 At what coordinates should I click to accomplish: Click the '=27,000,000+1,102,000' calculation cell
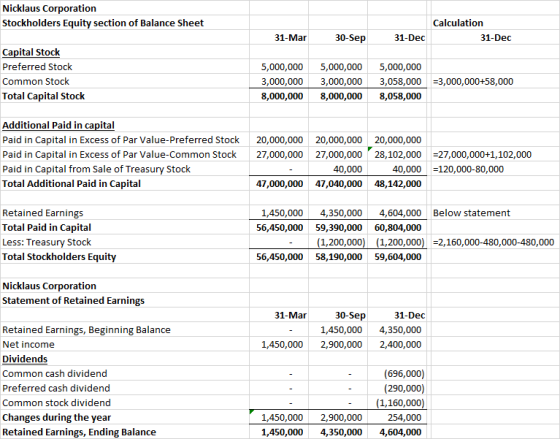click(482, 155)
